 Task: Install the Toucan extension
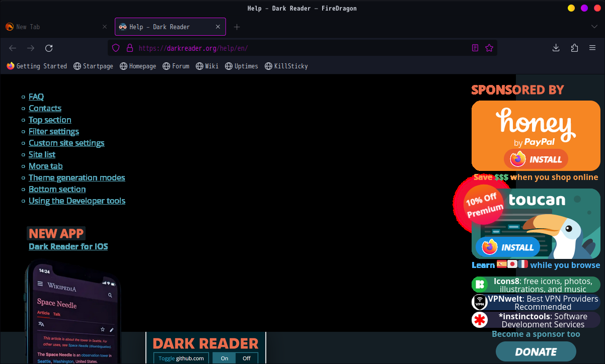pyautogui.click(x=508, y=247)
